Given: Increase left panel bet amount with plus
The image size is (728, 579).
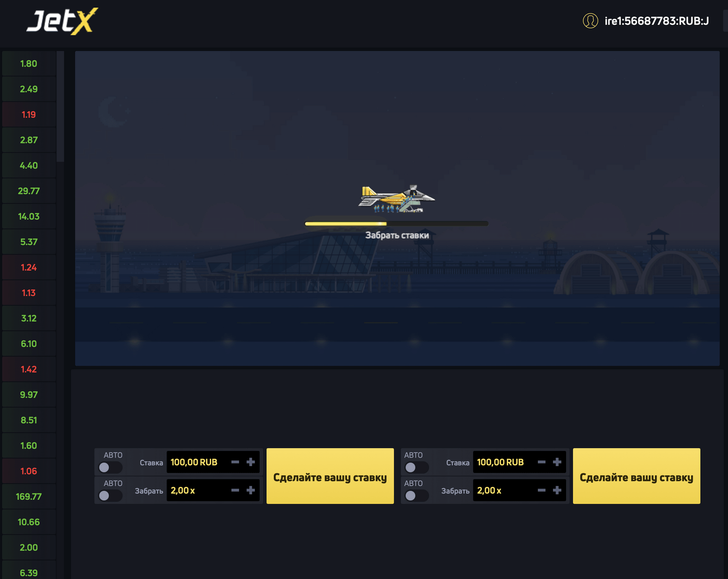Looking at the screenshot, I should point(251,462).
